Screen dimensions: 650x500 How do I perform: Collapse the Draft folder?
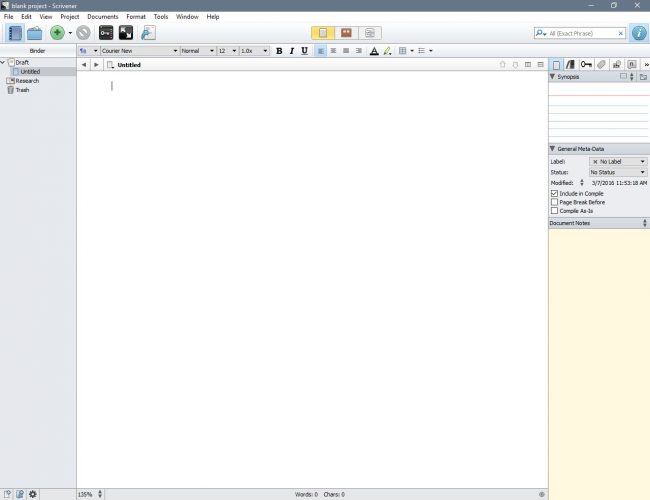pyautogui.click(x=3, y=62)
